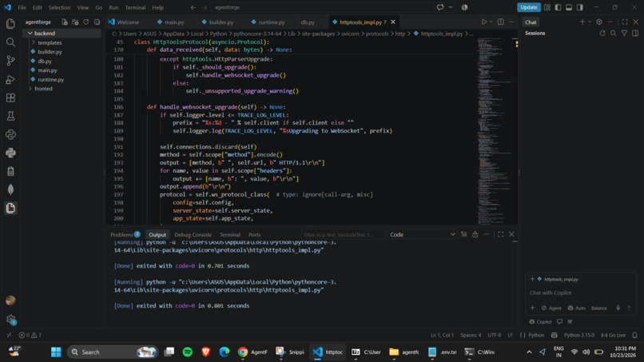
Task: Start voice chat with microphone icon
Action: pos(618,308)
